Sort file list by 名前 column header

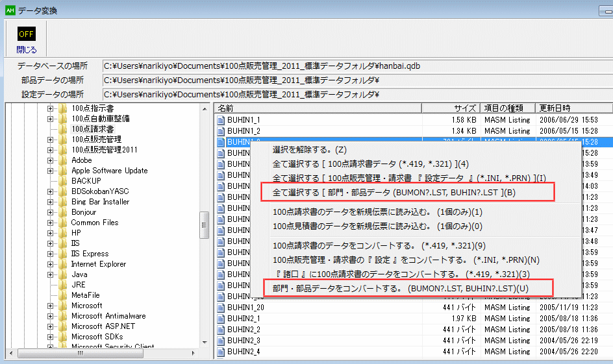tap(318, 108)
